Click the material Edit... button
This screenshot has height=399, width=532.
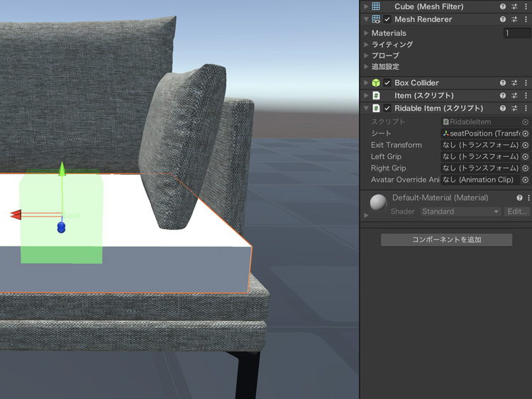pyautogui.click(x=516, y=212)
